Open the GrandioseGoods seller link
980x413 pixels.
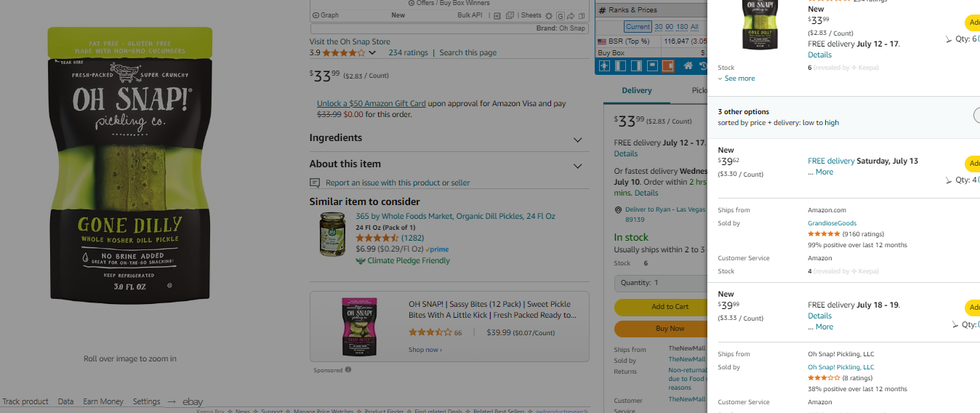(x=832, y=223)
